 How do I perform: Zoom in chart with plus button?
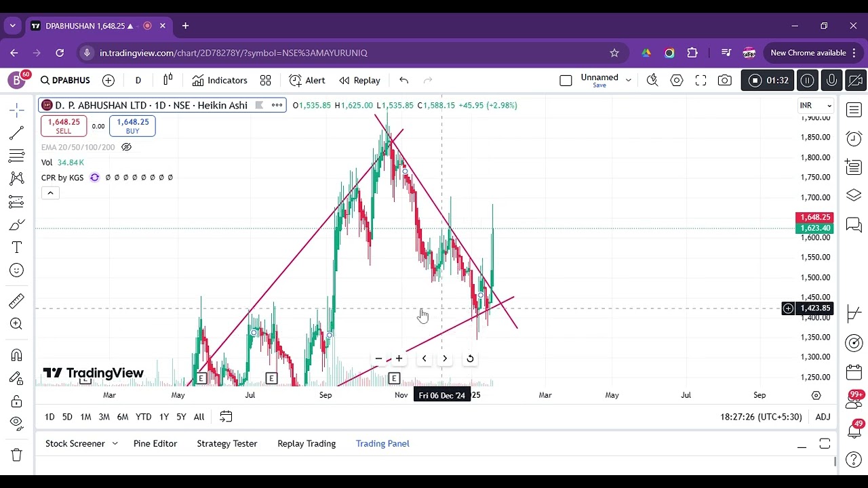pyautogui.click(x=399, y=359)
